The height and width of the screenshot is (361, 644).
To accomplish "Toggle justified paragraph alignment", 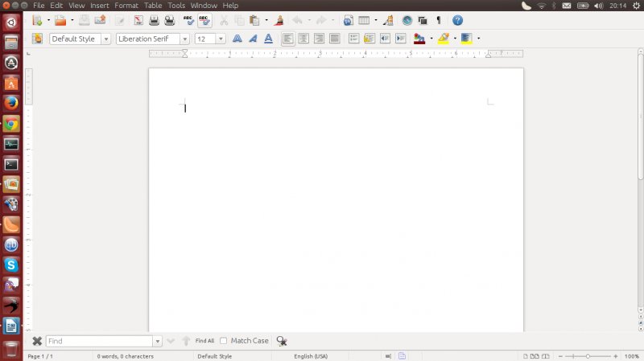I will (334, 38).
